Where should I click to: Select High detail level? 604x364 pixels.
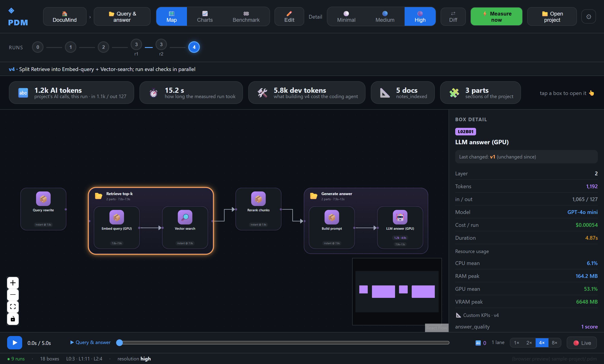[420, 17]
